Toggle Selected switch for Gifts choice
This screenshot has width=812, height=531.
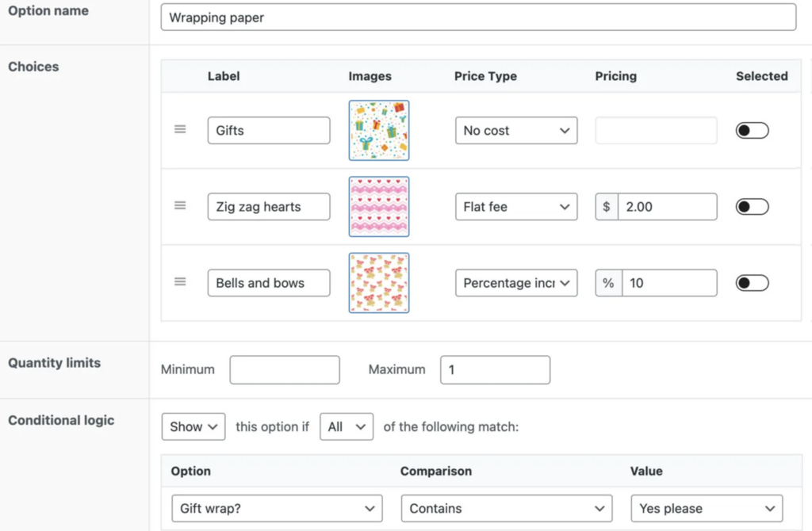pyautogui.click(x=752, y=131)
